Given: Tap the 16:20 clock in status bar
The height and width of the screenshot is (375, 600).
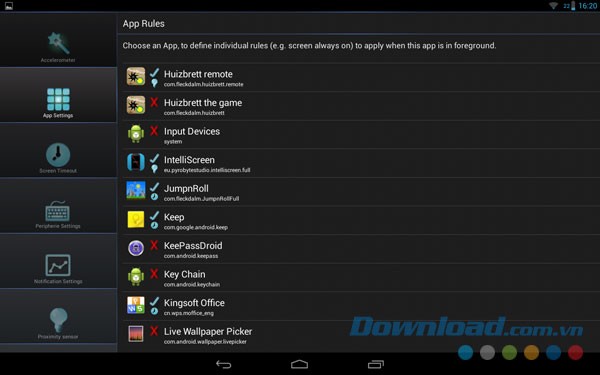Looking at the screenshot, I should pos(587,6).
